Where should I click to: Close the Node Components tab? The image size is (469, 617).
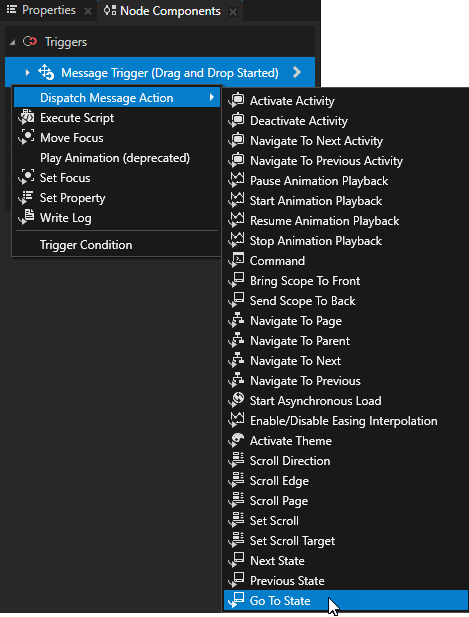pos(233,12)
